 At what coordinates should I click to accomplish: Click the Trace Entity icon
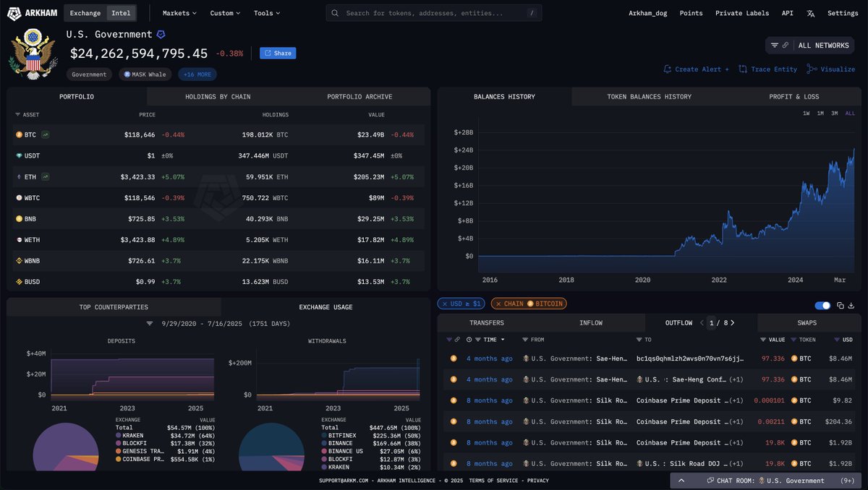coord(743,69)
